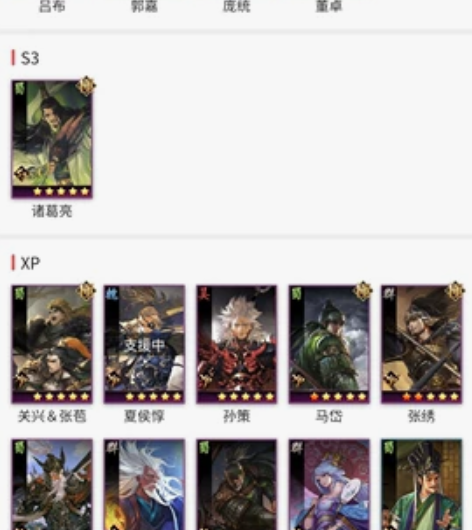
Task: Select the 夏侯惇 card marked 支援中
Action: pyautogui.click(x=144, y=344)
